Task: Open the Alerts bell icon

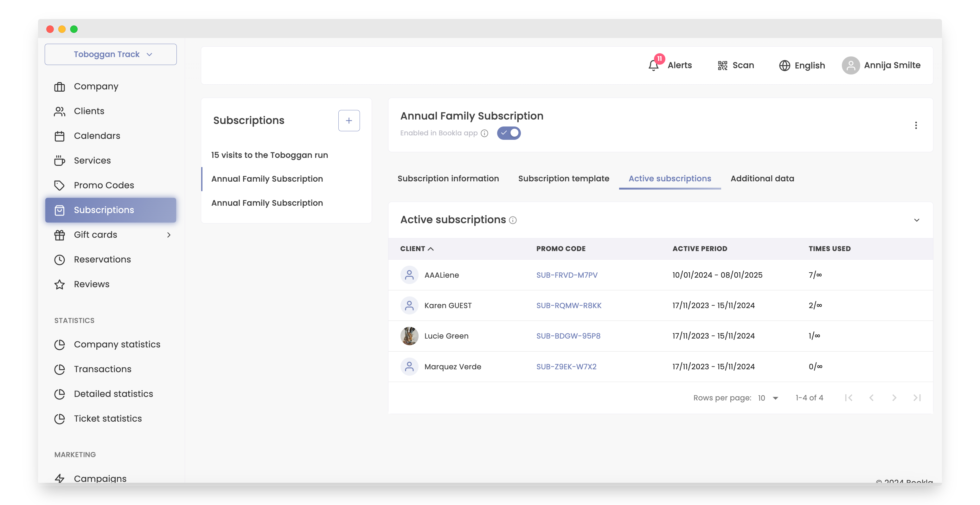Action: (654, 65)
